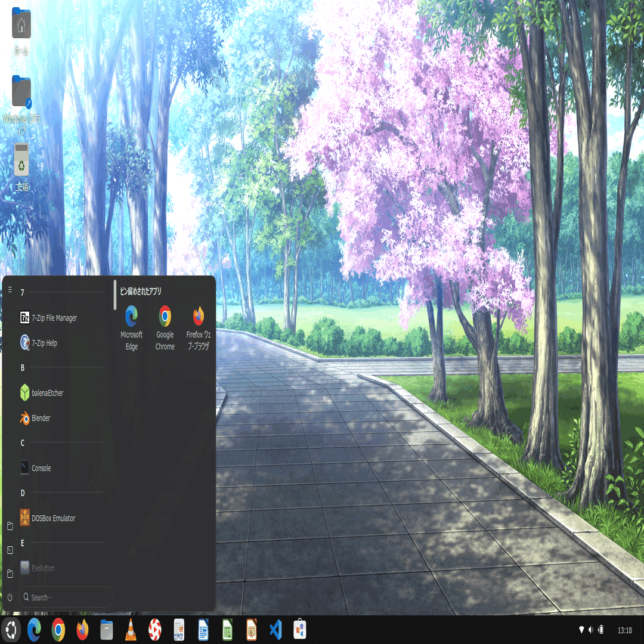
Task: Launch Blender from the app list
Action: (x=40, y=418)
